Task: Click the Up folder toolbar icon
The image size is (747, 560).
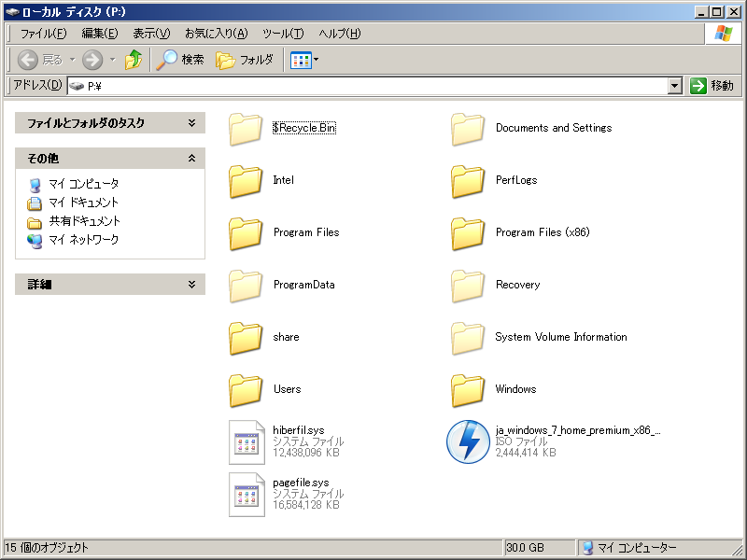Action: pyautogui.click(x=134, y=60)
